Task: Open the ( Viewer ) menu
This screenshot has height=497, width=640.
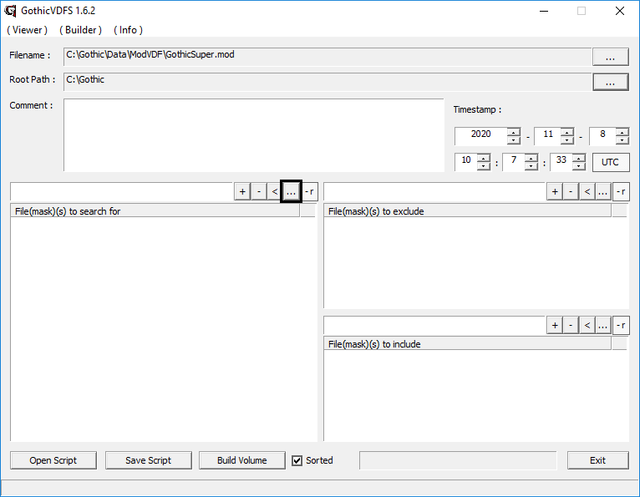Action: point(27,30)
